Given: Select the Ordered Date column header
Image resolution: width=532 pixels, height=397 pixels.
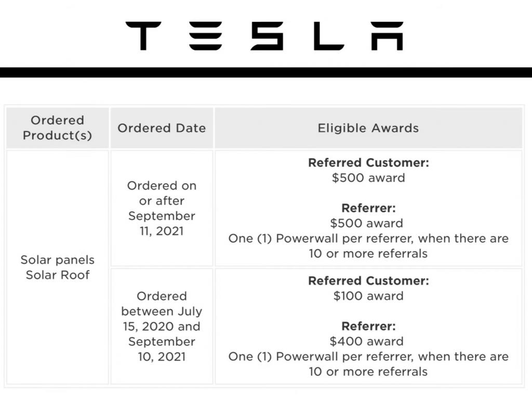Looking at the screenshot, I should click(x=162, y=128).
